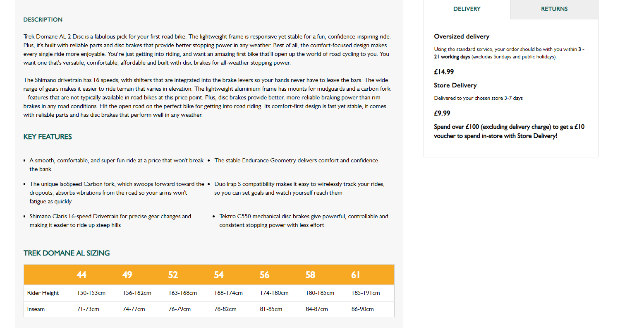The width and height of the screenshot is (644, 328).
Task: Click the £10 voucher promotion text
Action: (509, 131)
